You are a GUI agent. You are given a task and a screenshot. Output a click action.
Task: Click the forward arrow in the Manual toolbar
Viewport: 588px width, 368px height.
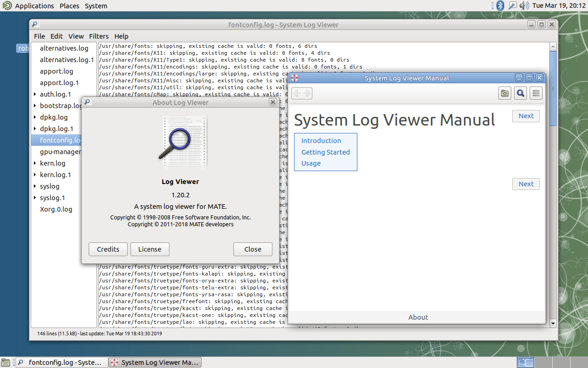coord(307,93)
